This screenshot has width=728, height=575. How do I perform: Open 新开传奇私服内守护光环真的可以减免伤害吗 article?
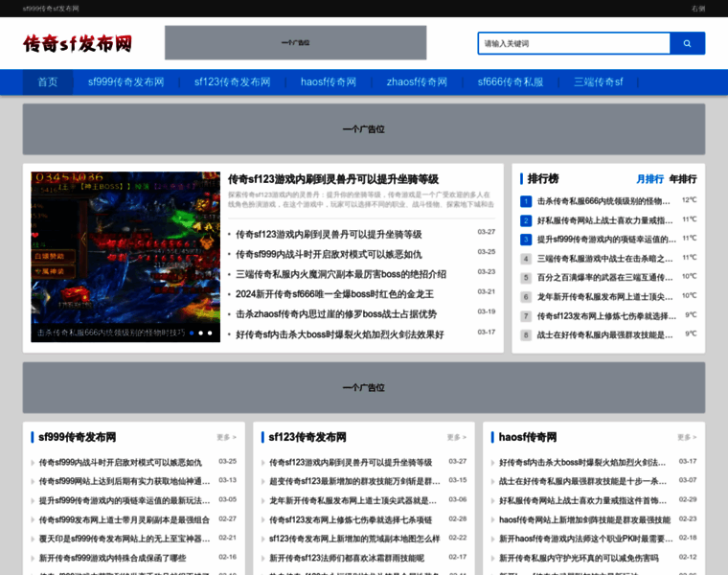(579, 558)
